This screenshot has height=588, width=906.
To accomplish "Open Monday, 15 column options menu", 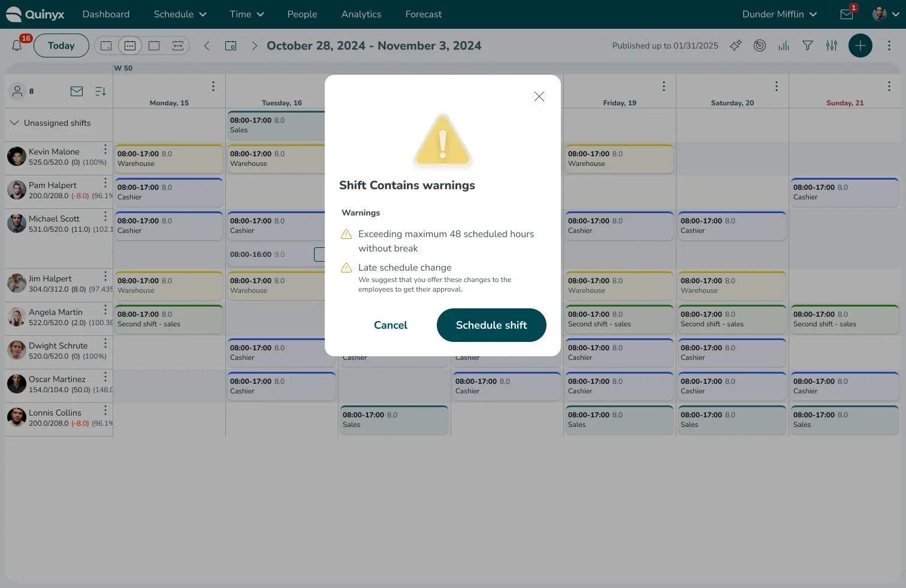I will tap(213, 86).
